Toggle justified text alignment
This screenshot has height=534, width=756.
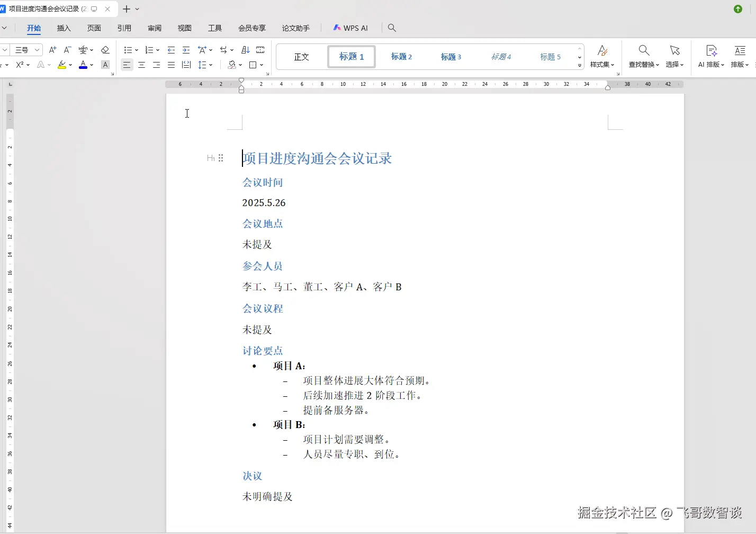[171, 65]
